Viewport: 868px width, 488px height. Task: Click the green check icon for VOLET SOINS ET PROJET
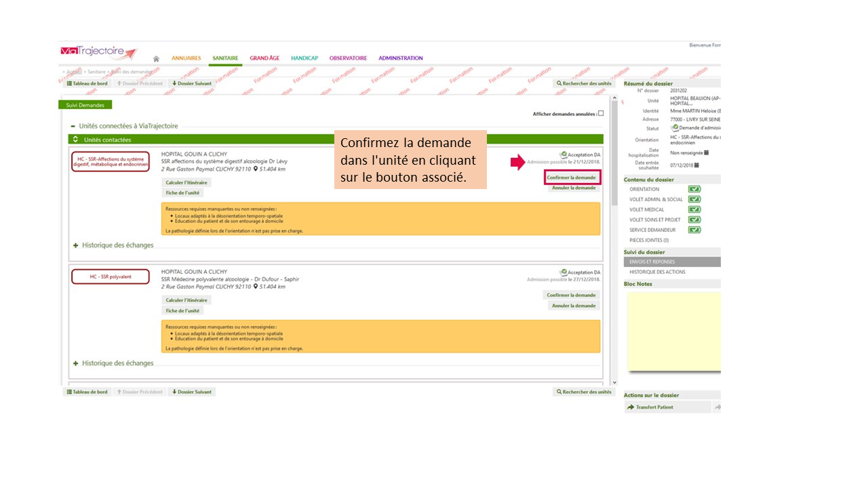point(694,220)
